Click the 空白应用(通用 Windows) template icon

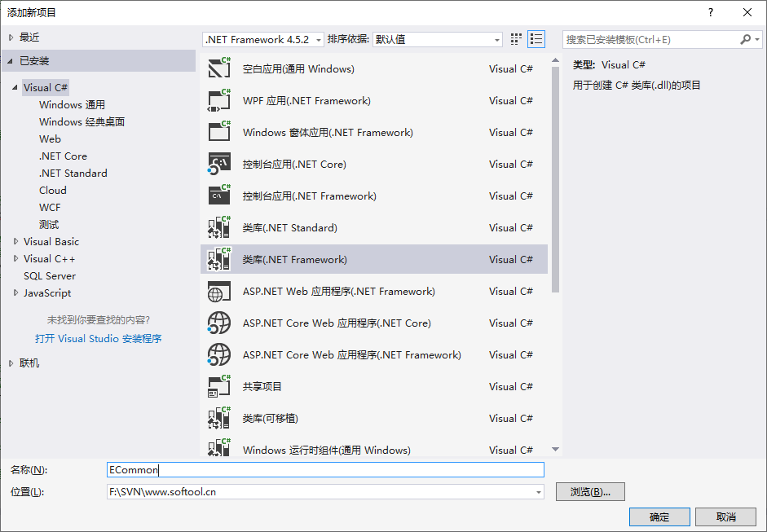tap(219, 68)
